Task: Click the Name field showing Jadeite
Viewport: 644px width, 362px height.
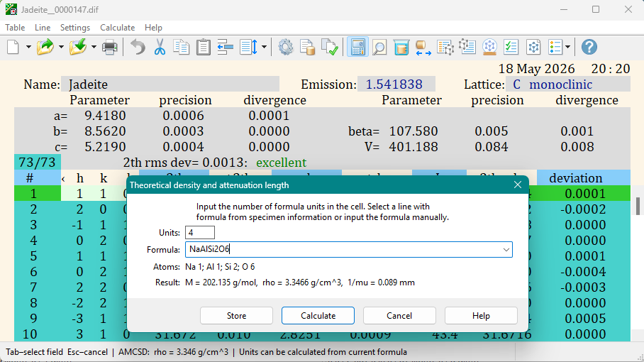Action: [170, 84]
